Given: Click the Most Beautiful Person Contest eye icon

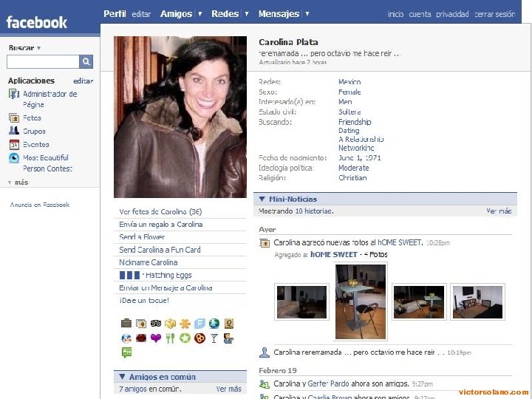Looking at the screenshot, I should click(14, 158).
